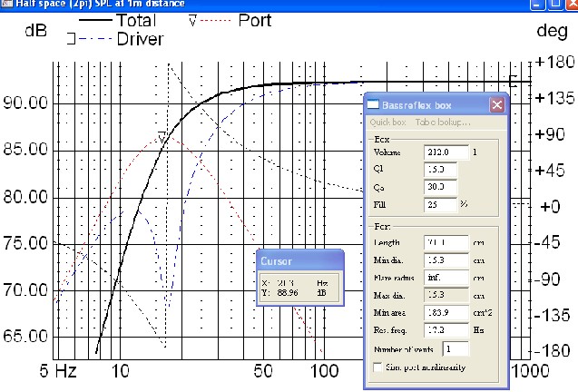Click the Driver legend entry

click(115, 39)
